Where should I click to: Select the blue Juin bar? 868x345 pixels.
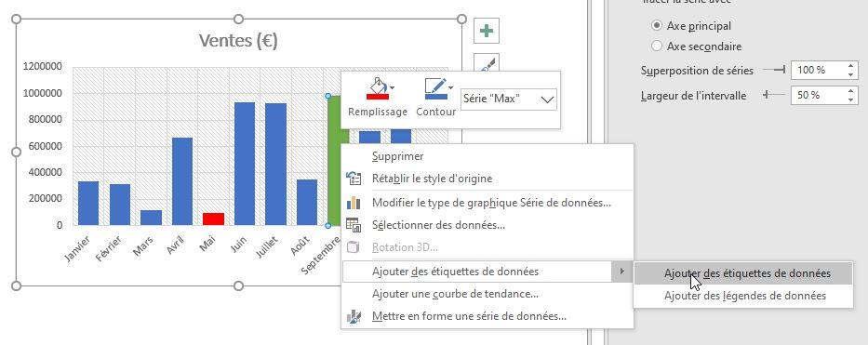[245, 164]
